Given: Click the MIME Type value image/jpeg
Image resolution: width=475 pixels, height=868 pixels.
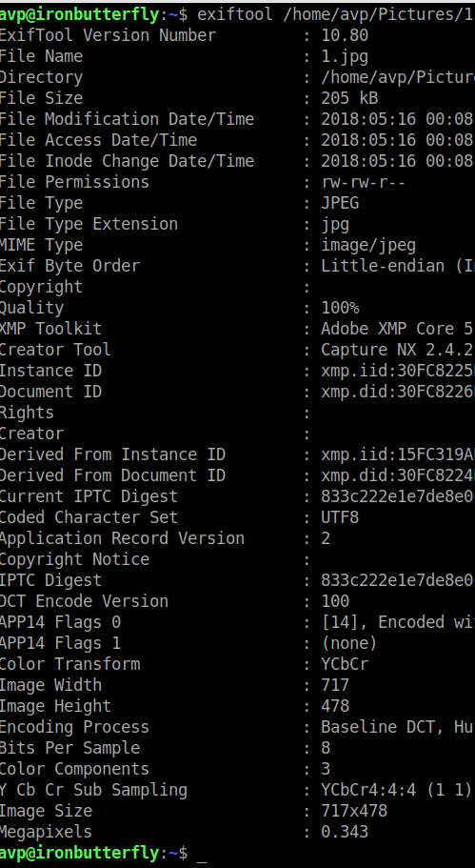Looking at the screenshot, I should (x=368, y=245).
